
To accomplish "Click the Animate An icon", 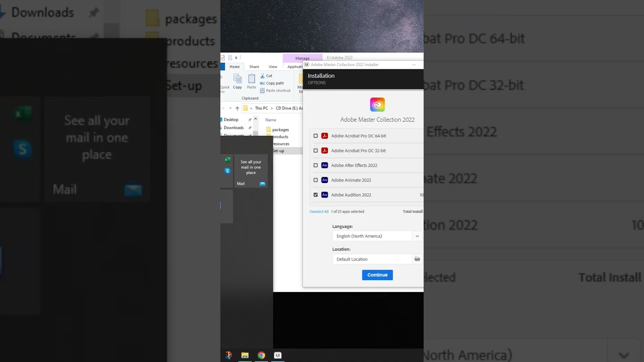I will coord(325,180).
